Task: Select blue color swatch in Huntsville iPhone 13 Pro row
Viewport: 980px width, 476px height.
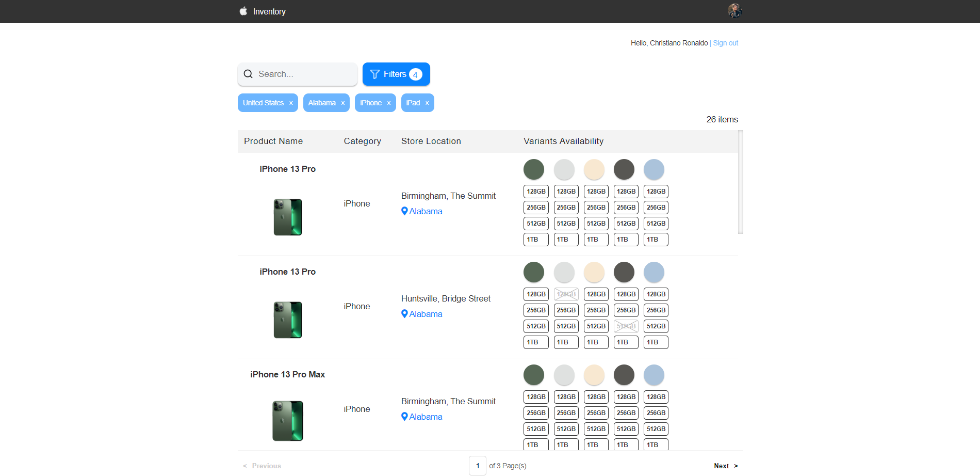Action: pos(654,272)
